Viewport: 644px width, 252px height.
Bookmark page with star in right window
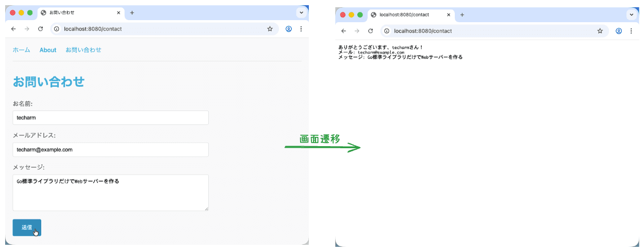[600, 31]
